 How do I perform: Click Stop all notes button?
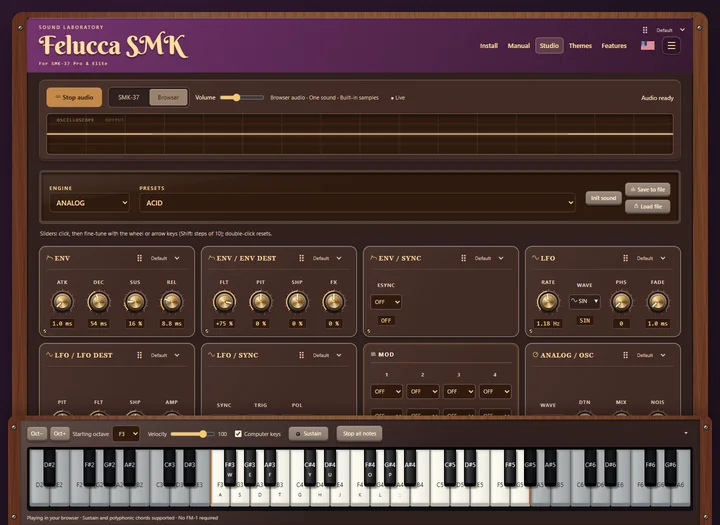pos(360,434)
